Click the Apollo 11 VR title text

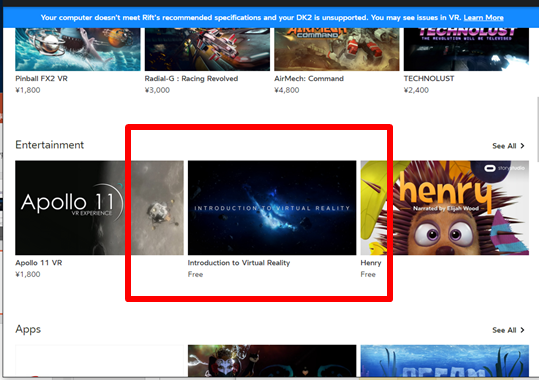coord(38,263)
